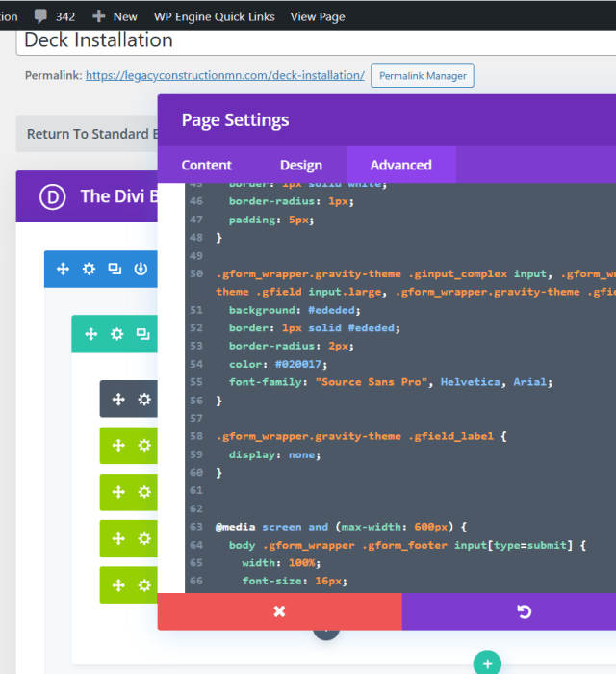Open the deck-installation permalink URL
Viewport: 616px width, 674px height.
click(225, 75)
